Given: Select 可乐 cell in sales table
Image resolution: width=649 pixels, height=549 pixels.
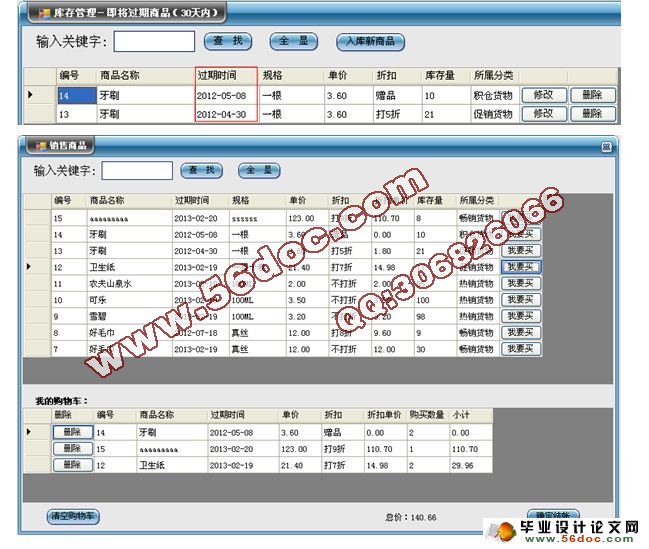Looking at the screenshot, I should [x=130, y=300].
